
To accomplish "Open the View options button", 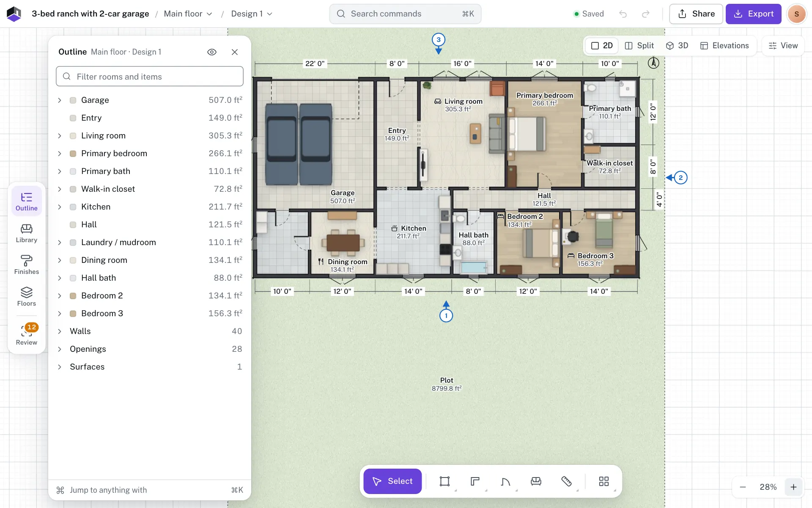I will coord(783,46).
